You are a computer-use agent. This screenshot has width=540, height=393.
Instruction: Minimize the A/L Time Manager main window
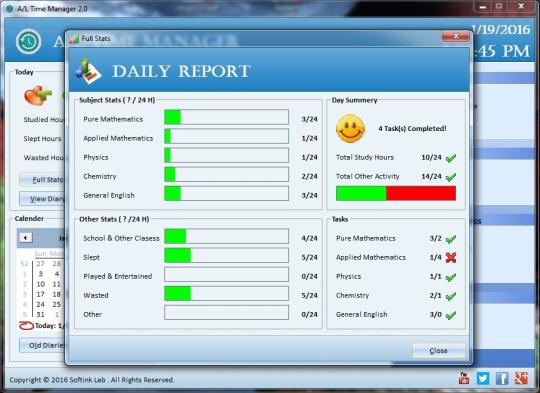coord(482,6)
